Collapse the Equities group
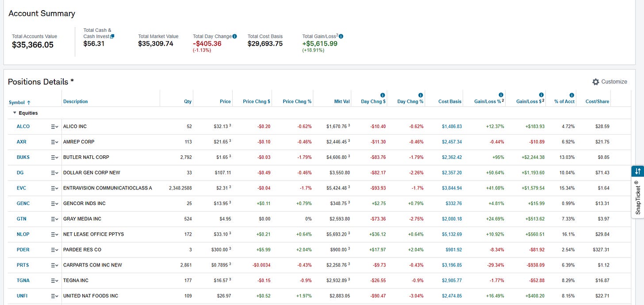This screenshot has width=644, height=305. (x=14, y=113)
